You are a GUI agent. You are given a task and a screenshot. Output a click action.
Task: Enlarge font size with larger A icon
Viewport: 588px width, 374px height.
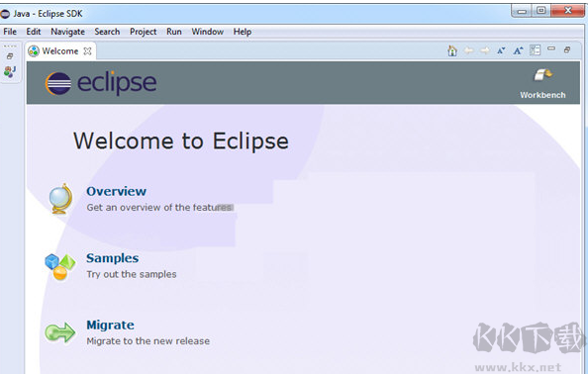coord(519,50)
